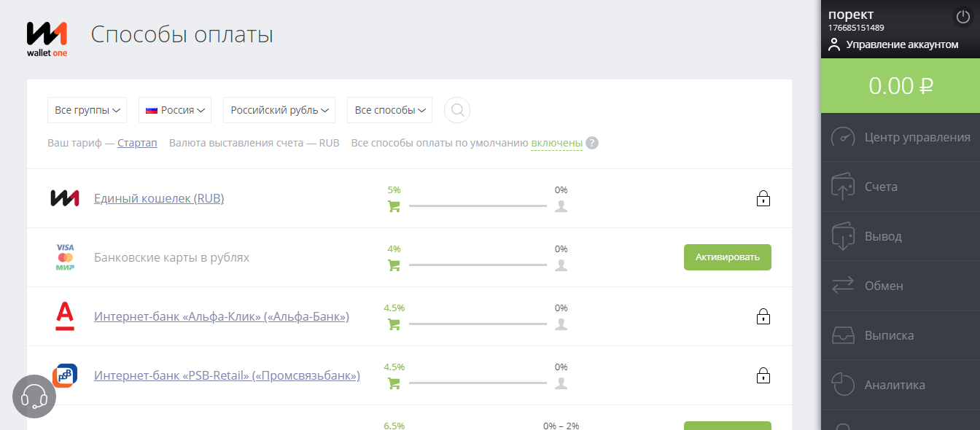Image resolution: width=980 pixels, height=430 pixels.
Task: Click the cart icon in Единый кошелек row
Action: [394, 206]
